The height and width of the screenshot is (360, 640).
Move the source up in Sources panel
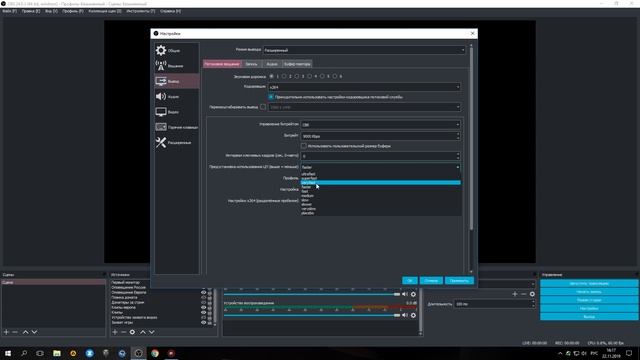143,332
